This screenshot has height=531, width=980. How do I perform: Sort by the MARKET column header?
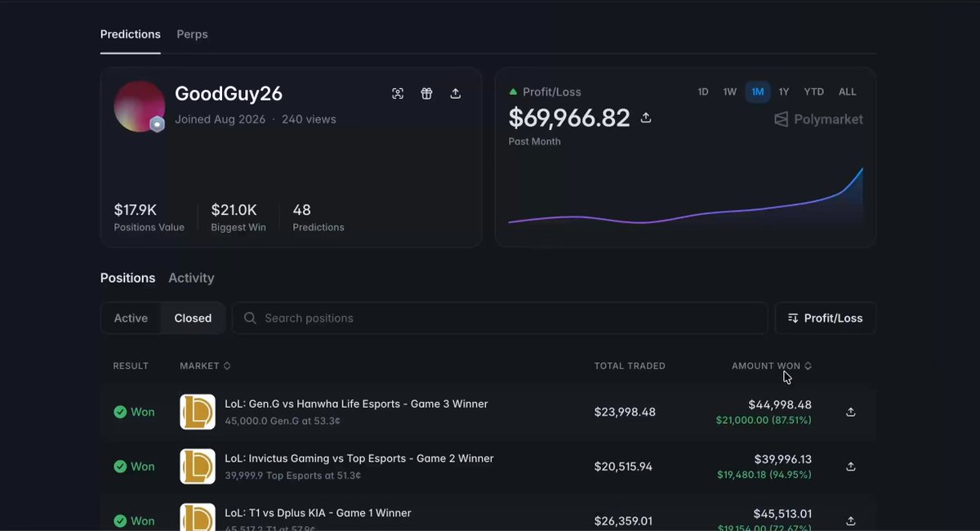205,366
